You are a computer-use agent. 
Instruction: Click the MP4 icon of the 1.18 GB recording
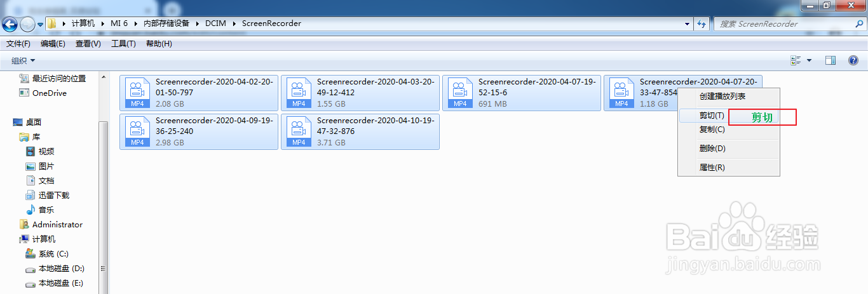pos(621,93)
